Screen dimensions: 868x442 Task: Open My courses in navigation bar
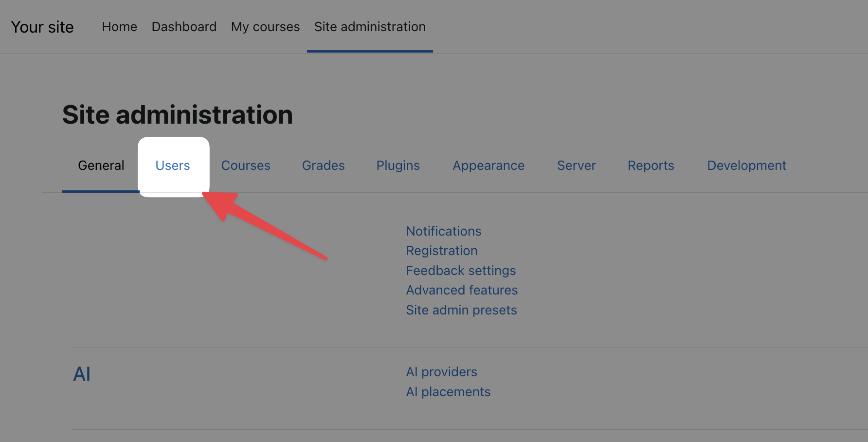tap(265, 27)
